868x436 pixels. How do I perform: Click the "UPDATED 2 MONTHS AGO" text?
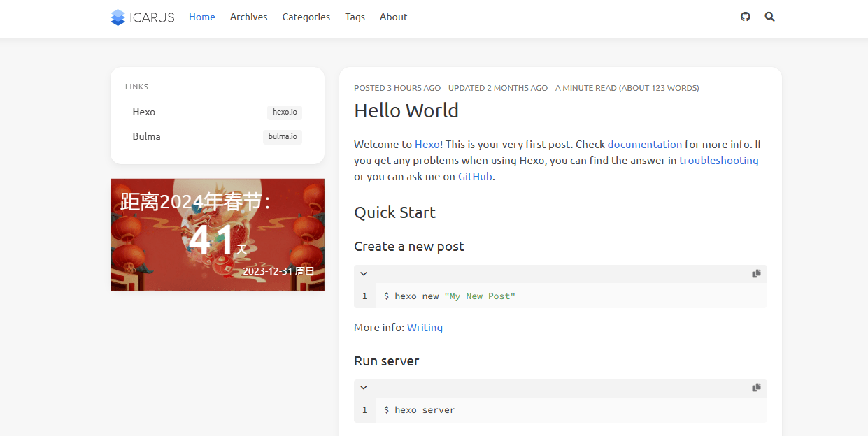[x=498, y=88]
